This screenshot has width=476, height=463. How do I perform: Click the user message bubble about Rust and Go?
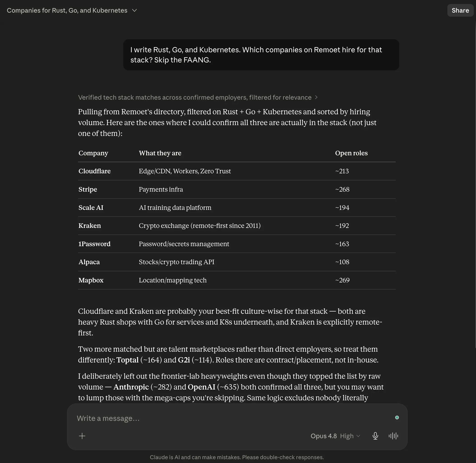tap(261, 55)
